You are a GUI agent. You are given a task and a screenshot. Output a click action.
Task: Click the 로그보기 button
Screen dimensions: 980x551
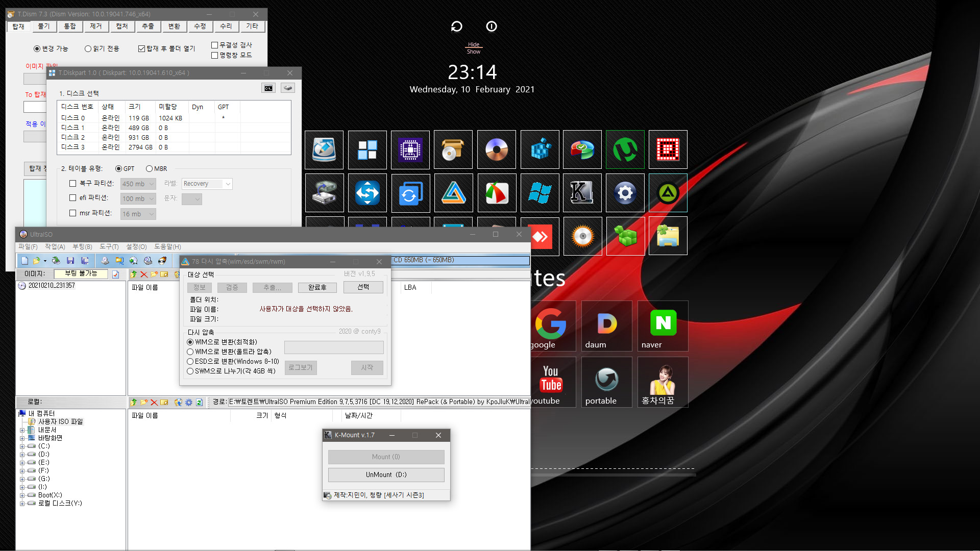coord(301,368)
